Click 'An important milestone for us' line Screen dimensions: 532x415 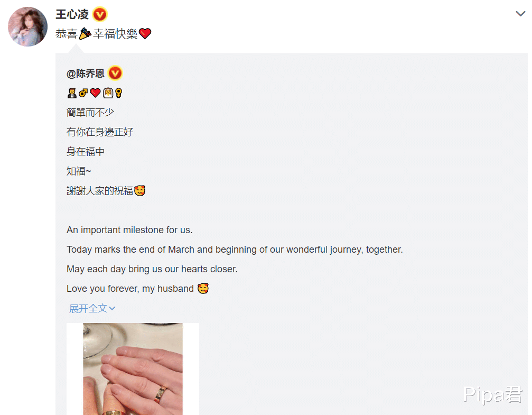[129, 230]
